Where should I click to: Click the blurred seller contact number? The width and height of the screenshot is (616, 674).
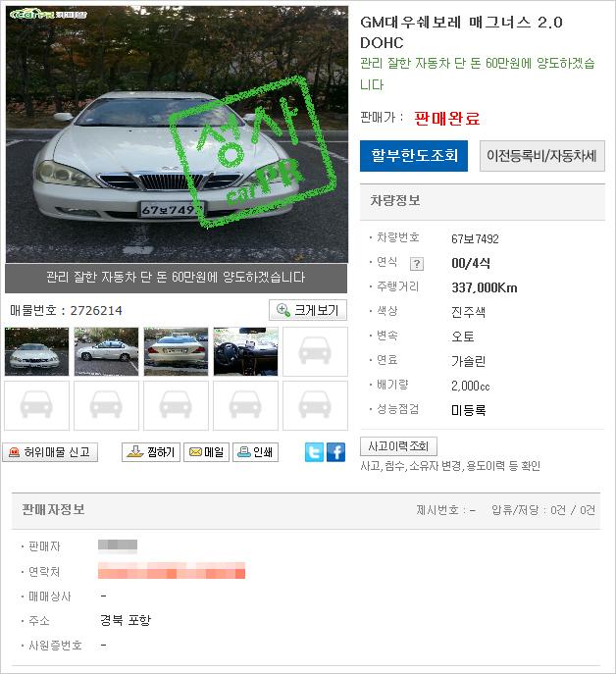(x=172, y=570)
